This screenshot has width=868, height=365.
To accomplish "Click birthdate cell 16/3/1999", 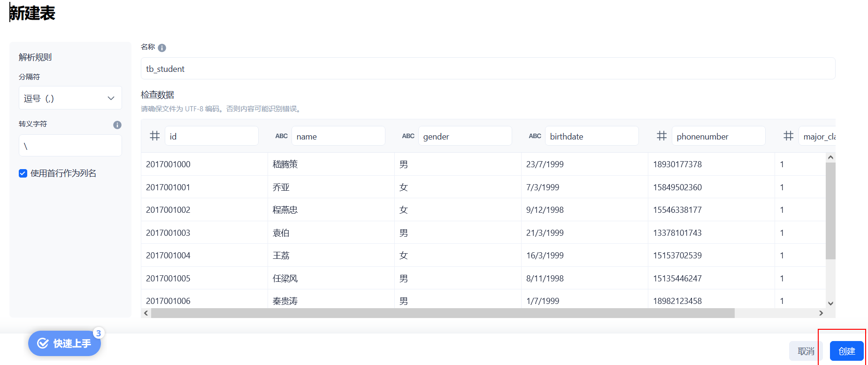I will click(x=584, y=256).
